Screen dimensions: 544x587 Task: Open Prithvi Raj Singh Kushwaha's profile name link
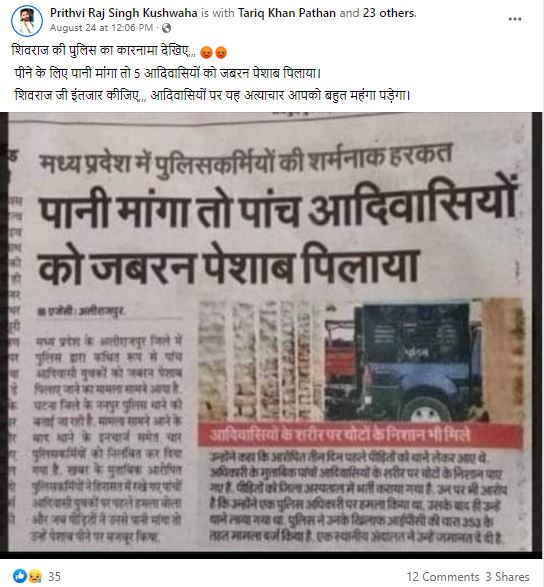[124, 13]
